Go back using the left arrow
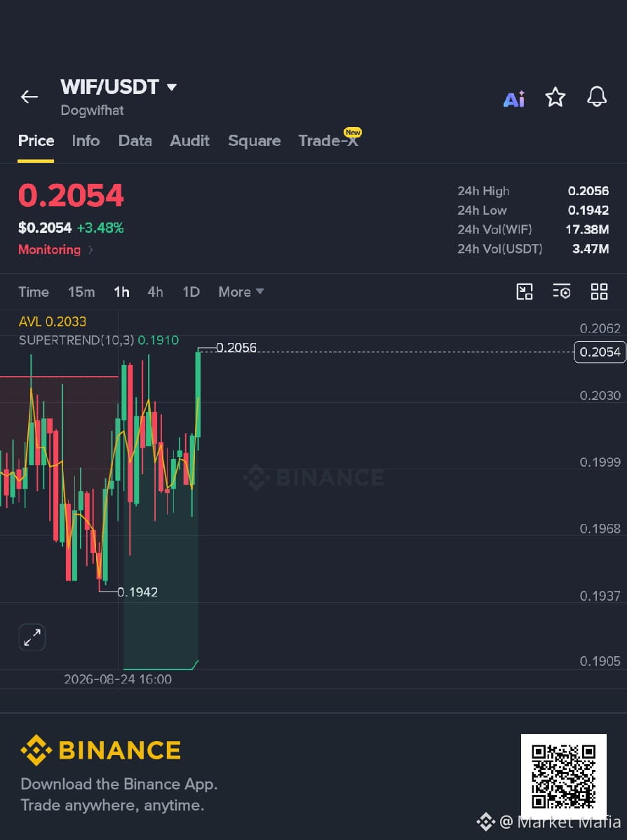The width and height of the screenshot is (627, 840). pos(29,97)
